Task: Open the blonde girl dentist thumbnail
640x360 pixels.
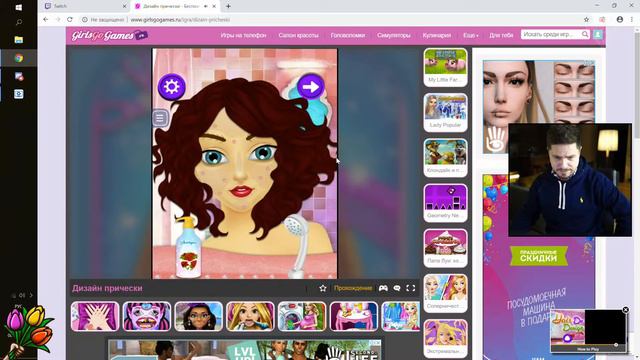Action: (250, 316)
